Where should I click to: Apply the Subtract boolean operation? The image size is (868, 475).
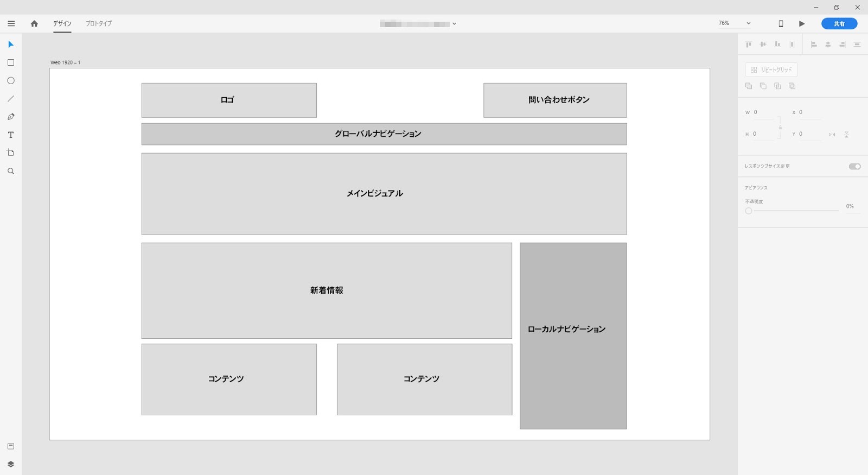(x=763, y=86)
